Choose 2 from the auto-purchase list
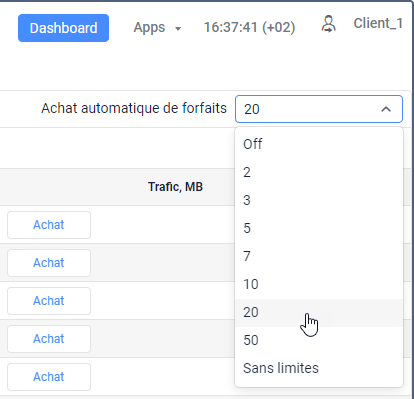 coord(319,172)
